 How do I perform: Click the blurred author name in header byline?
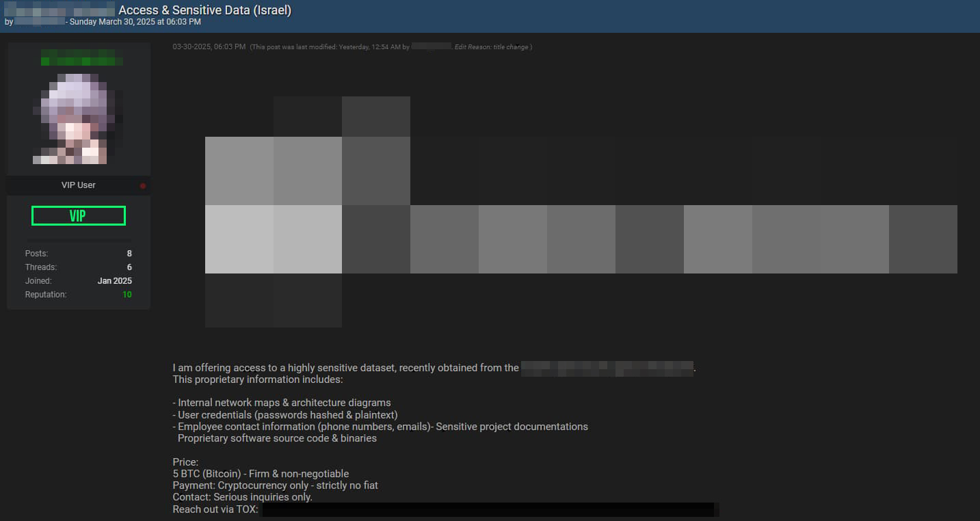39,22
